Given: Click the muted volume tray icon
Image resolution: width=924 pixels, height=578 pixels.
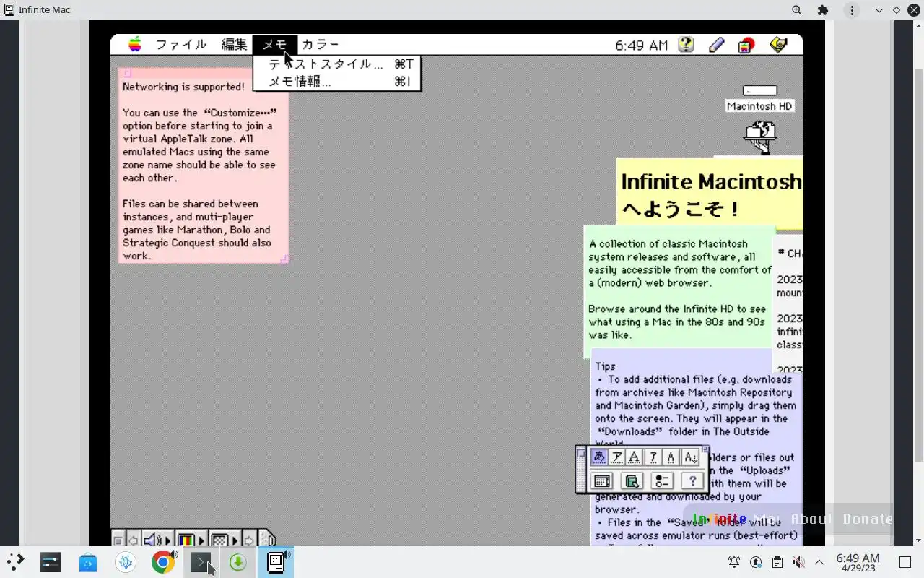Looking at the screenshot, I should tap(798, 562).
